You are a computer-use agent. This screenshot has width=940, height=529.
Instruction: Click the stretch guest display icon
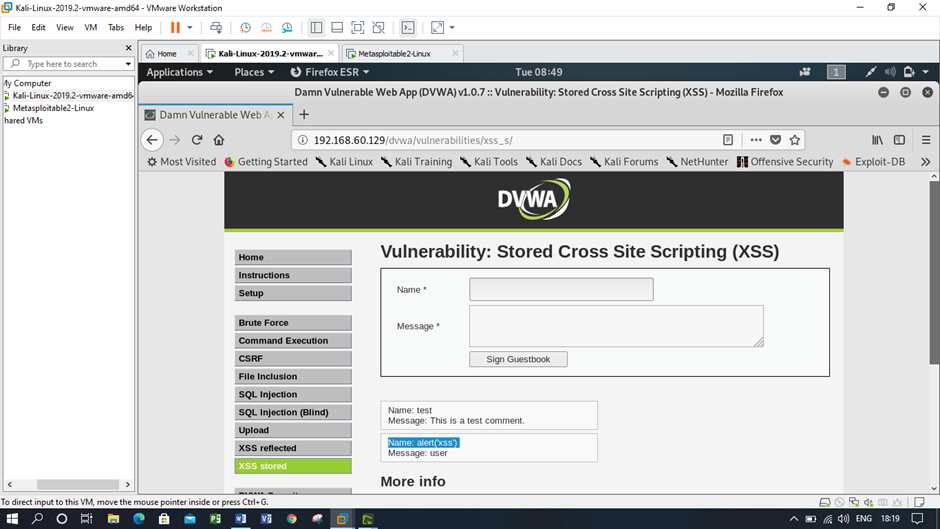(438, 28)
